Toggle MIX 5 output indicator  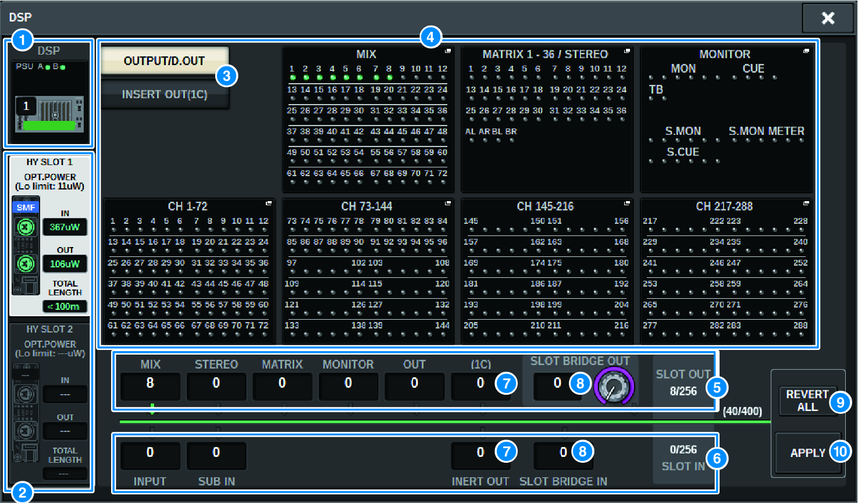click(346, 77)
